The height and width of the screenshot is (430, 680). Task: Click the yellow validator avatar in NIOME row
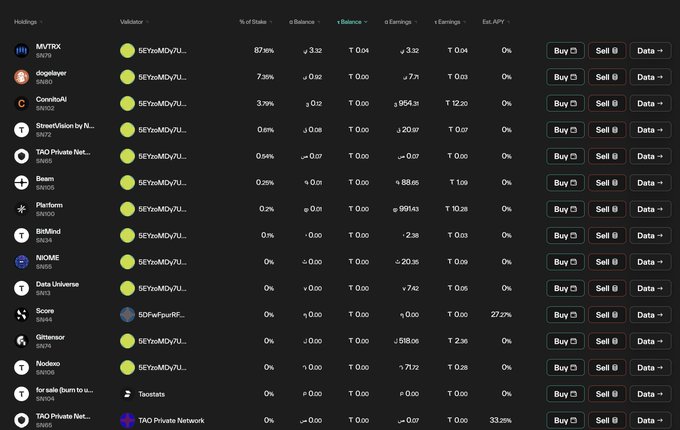(128, 262)
